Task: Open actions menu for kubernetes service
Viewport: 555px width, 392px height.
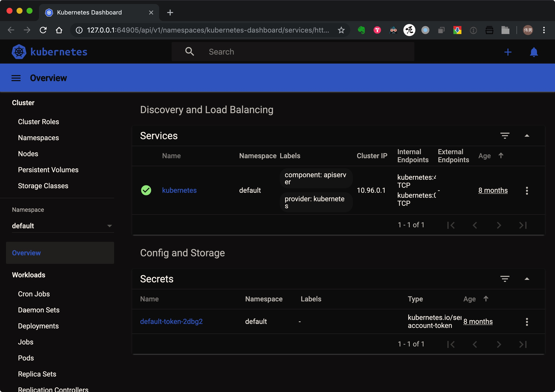Action: pyautogui.click(x=527, y=190)
